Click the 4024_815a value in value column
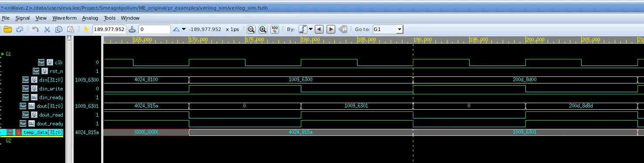 pyautogui.click(x=87, y=132)
